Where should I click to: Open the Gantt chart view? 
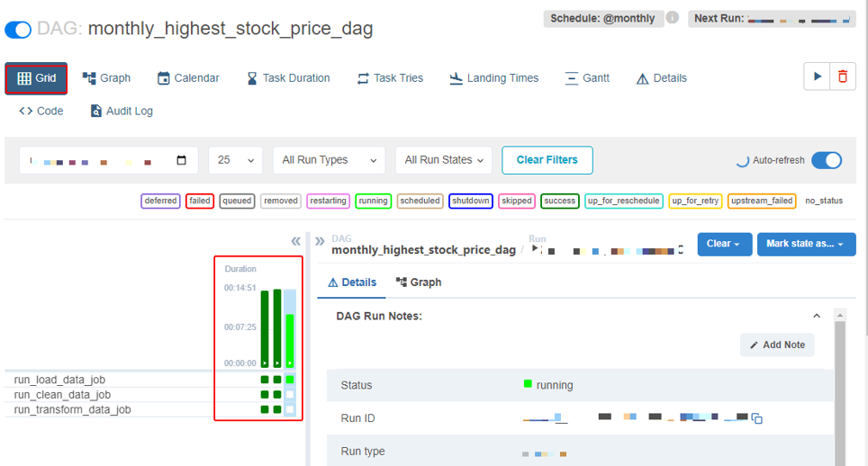(x=587, y=78)
